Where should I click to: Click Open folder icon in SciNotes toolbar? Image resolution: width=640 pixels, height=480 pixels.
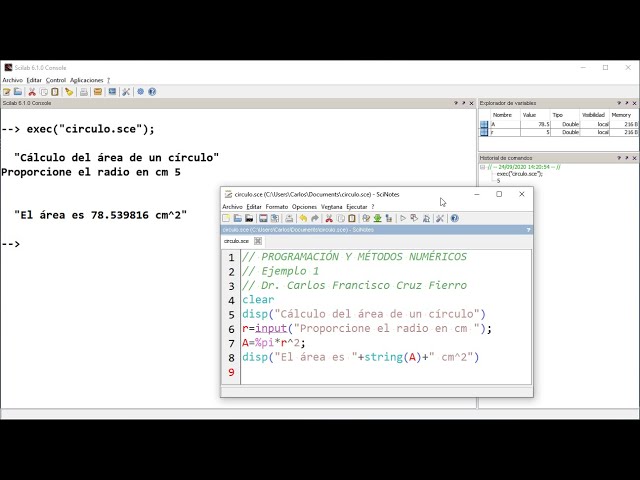click(238, 218)
